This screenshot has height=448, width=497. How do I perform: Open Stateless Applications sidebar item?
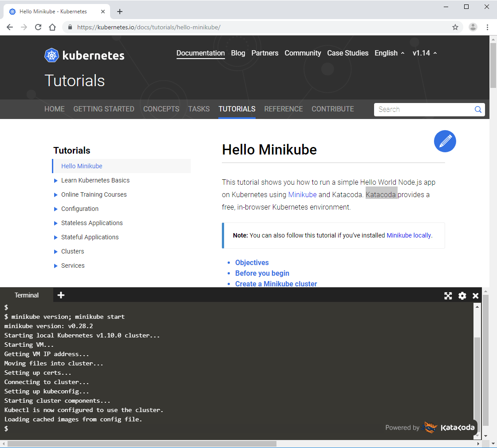point(92,223)
